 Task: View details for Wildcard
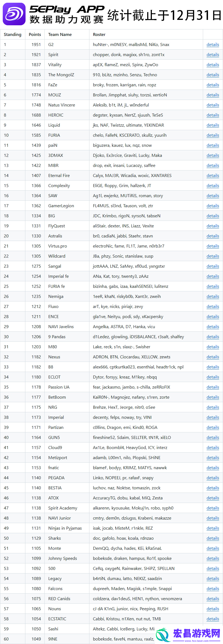213,256
